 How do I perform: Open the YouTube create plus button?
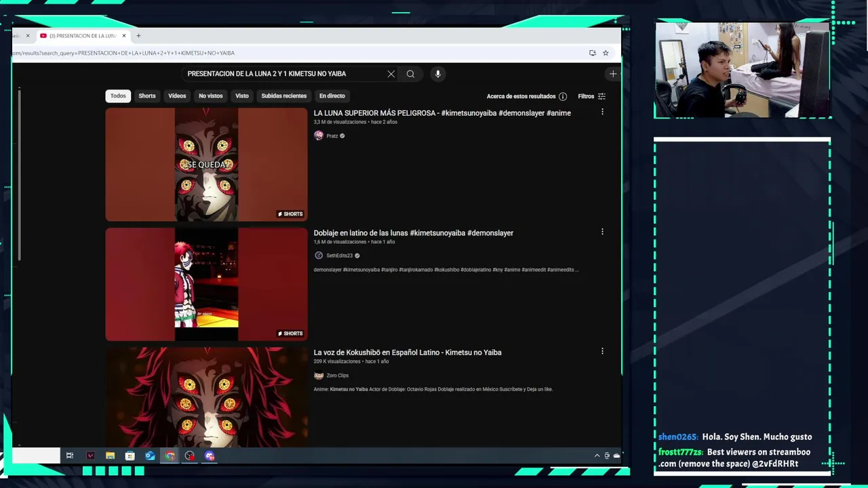(613, 74)
